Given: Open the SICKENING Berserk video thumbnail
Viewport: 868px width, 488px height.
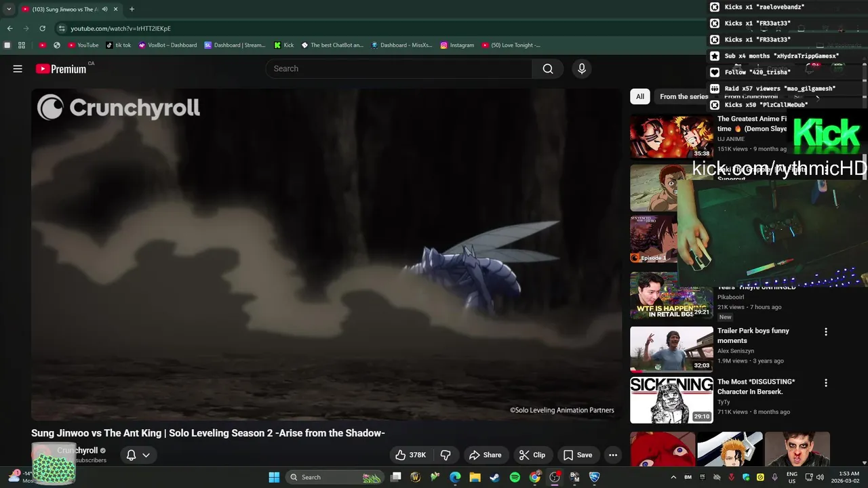Looking at the screenshot, I should coord(671,401).
